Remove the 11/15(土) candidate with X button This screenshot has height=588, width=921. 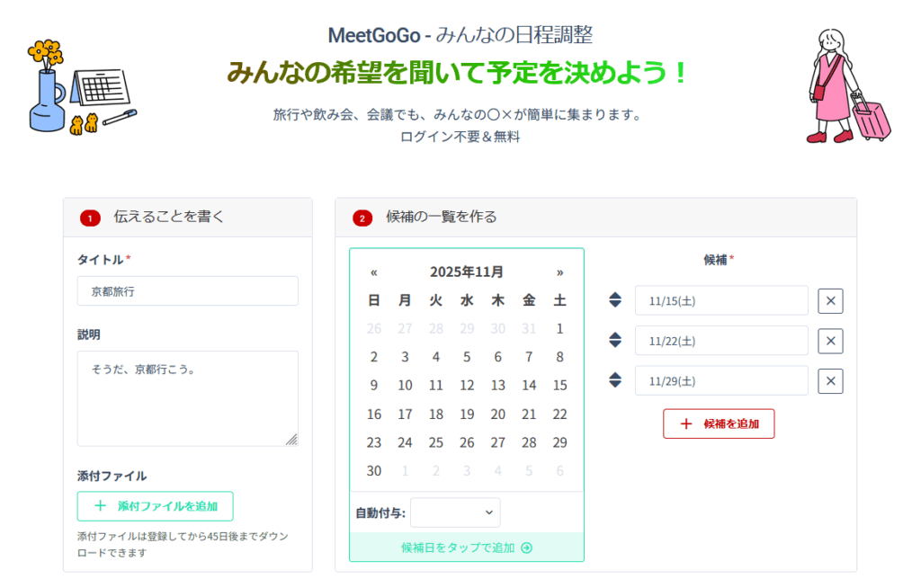coord(830,301)
